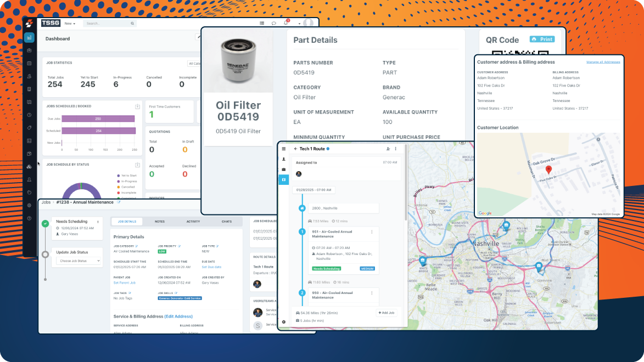This screenshot has width=644, height=362.
Task: Click the notification bell icon
Action: tap(285, 24)
